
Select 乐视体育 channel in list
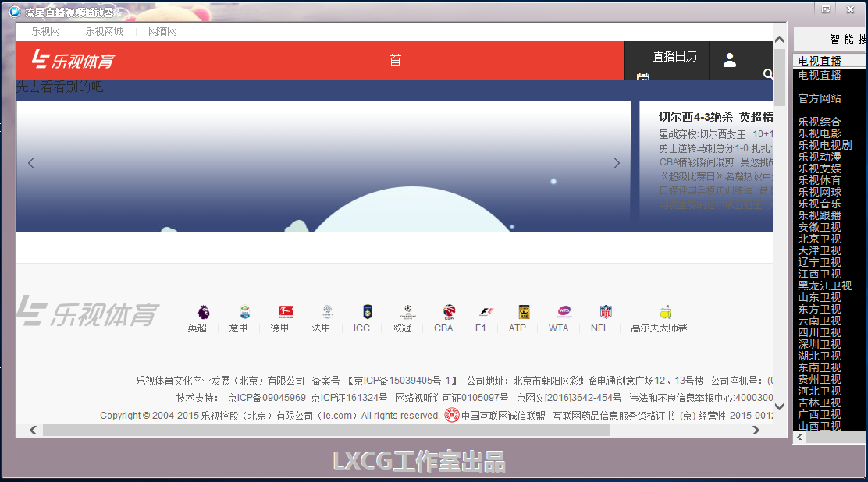coord(820,180)
